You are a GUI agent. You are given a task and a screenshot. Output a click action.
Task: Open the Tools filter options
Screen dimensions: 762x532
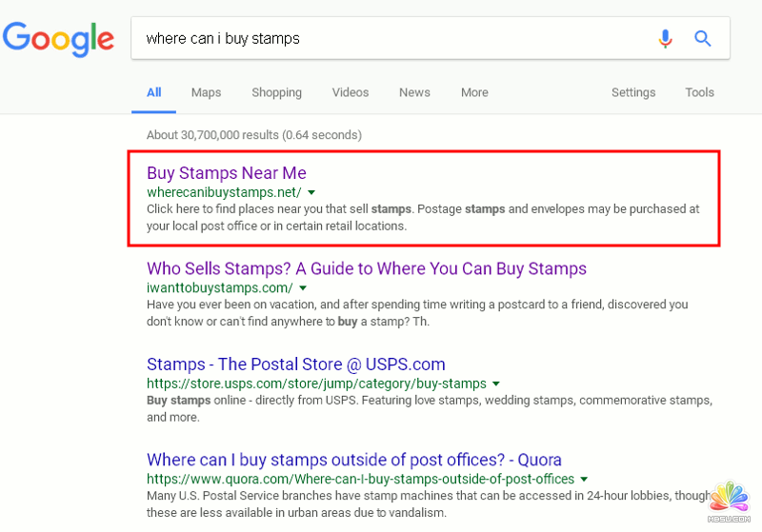click(699, 92)
